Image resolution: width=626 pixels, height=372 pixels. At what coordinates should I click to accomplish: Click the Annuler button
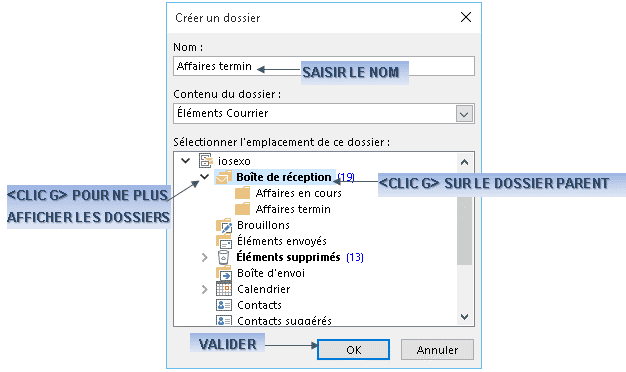tap(437, 350)
